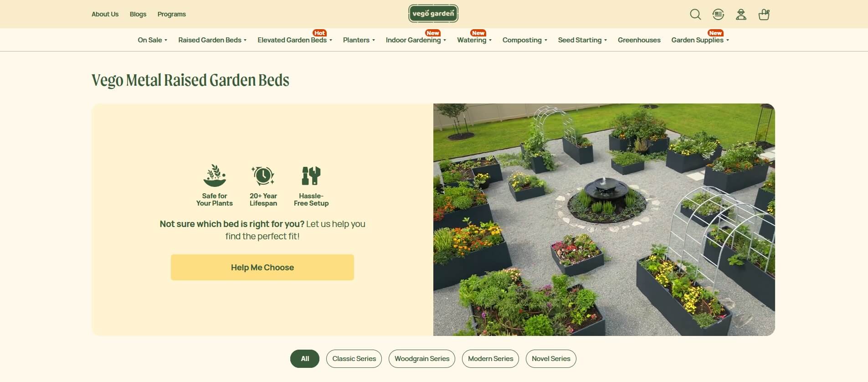Click the Help Me Choose button
The height and width of the screenshot is (382, 868).
click(262, 268)
